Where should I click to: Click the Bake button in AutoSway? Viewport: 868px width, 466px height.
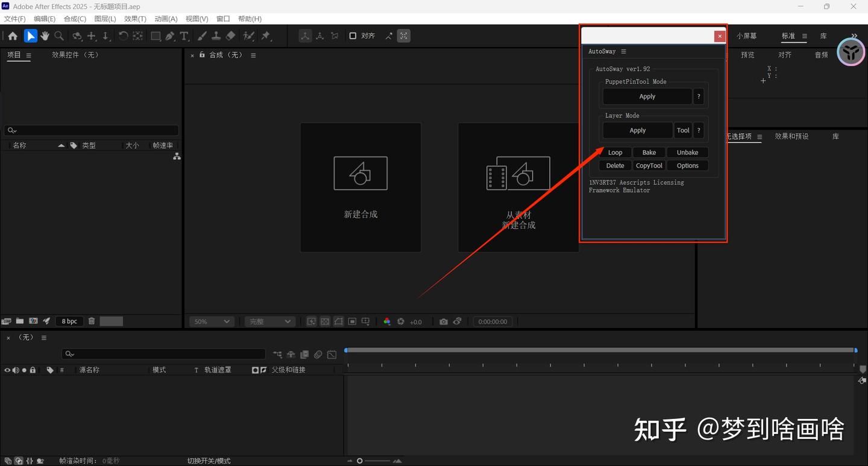tap(649, 153)
